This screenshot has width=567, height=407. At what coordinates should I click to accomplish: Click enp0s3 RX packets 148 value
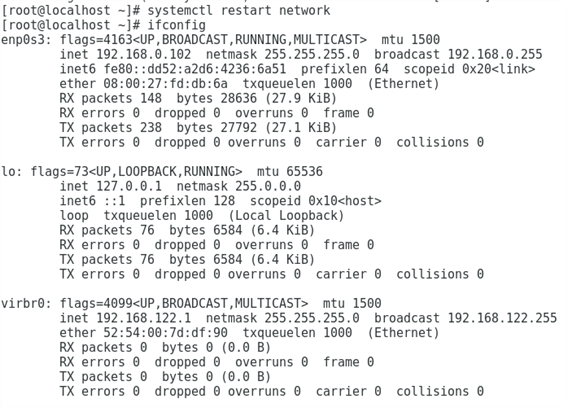151,98
